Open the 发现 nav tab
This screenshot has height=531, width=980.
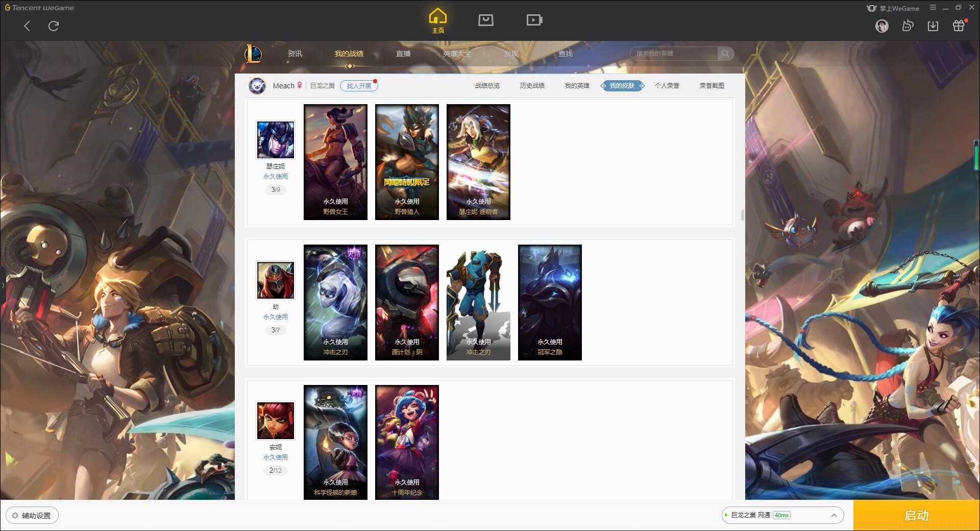click(x=511, y=54)
